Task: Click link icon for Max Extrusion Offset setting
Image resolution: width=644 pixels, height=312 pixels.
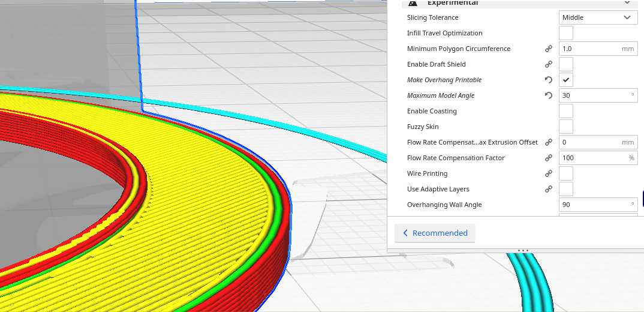Action: pyautogui.click(x=548, y=142)
